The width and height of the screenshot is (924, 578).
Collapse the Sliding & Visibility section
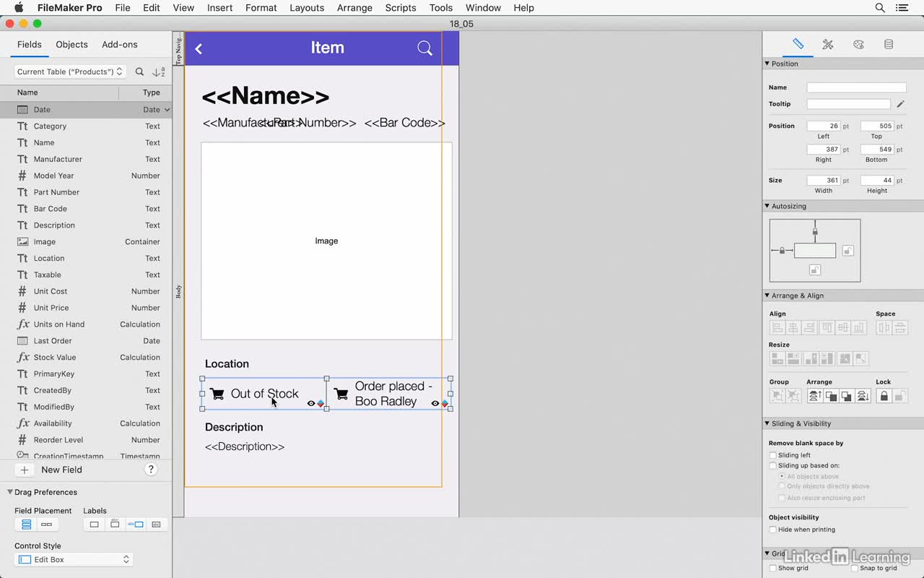click(x=767, y=423)
